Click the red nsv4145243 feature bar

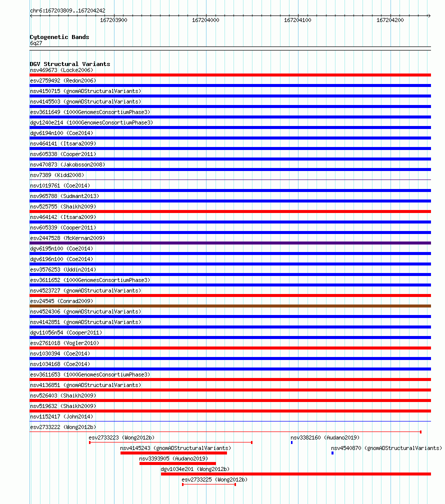point(173,453)
